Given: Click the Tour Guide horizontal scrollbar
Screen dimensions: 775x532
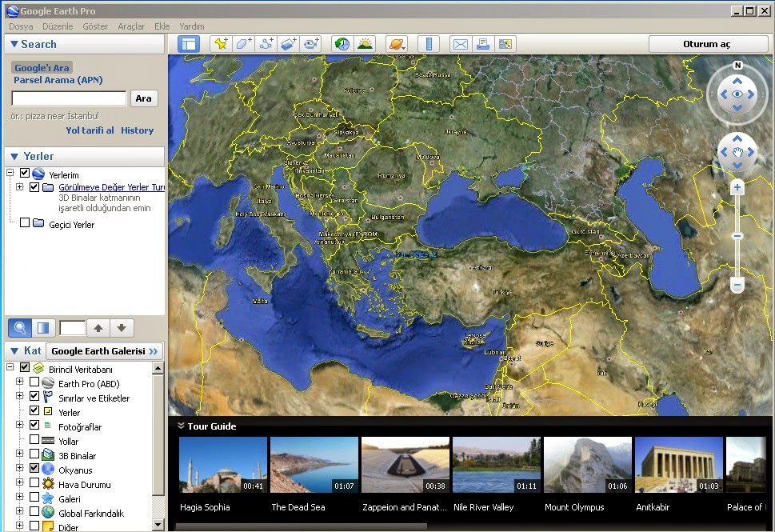Looking at the screenshot, I should tap(302, 527).
